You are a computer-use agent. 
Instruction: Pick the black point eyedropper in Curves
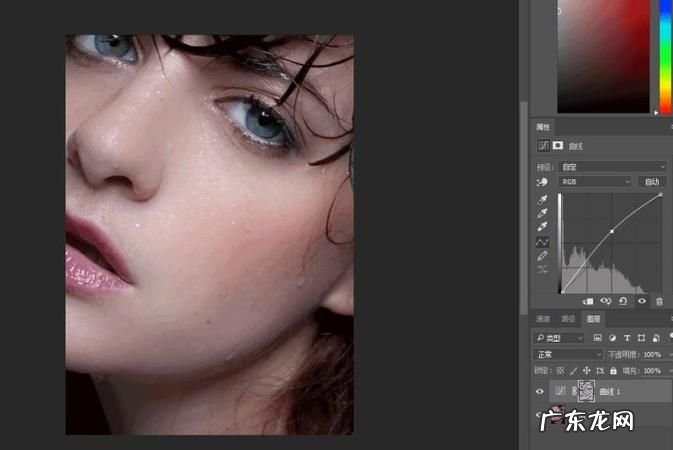(542, 200)
